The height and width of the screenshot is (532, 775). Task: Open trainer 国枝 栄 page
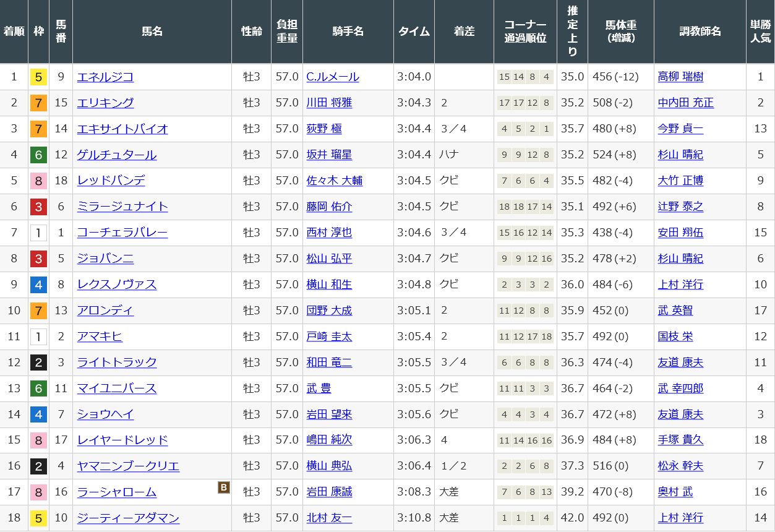click(675, 337)
